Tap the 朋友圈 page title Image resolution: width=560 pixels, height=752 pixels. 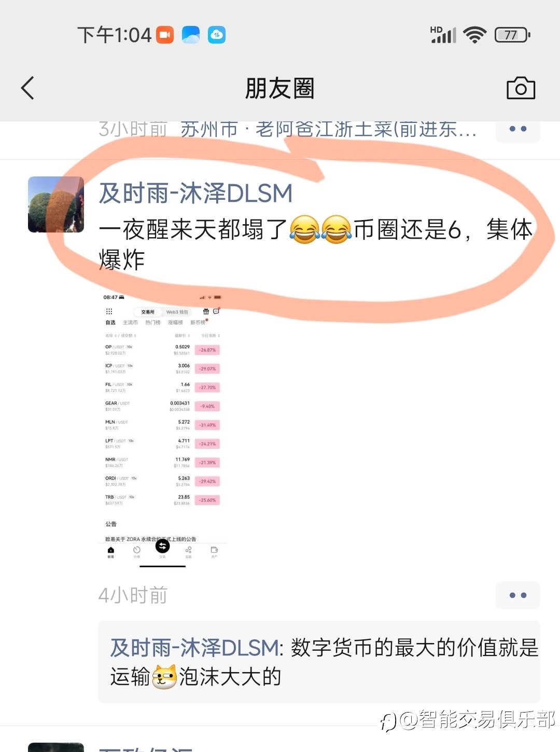click(280, 88)
